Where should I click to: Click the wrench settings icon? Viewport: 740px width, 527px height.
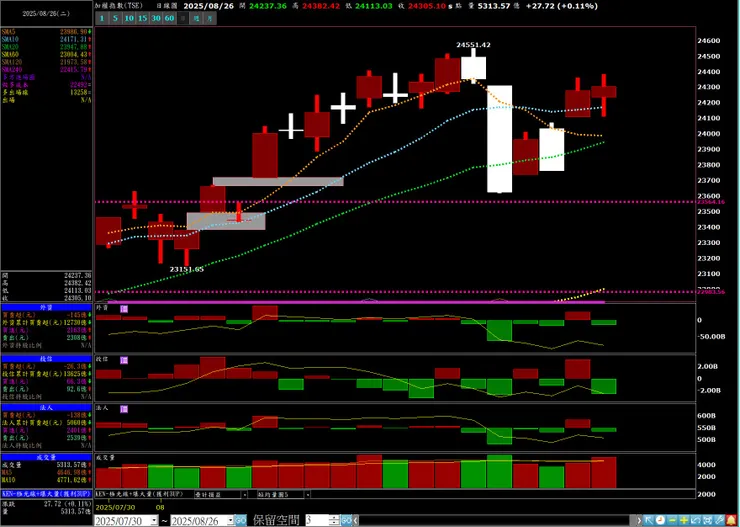[x=719, y=520]
